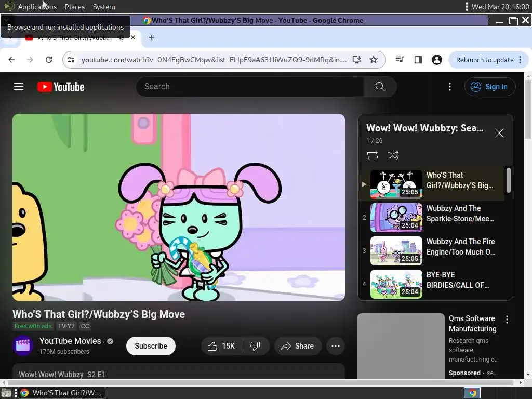Click the video player
532x399 pixels.
click(179, 207)
